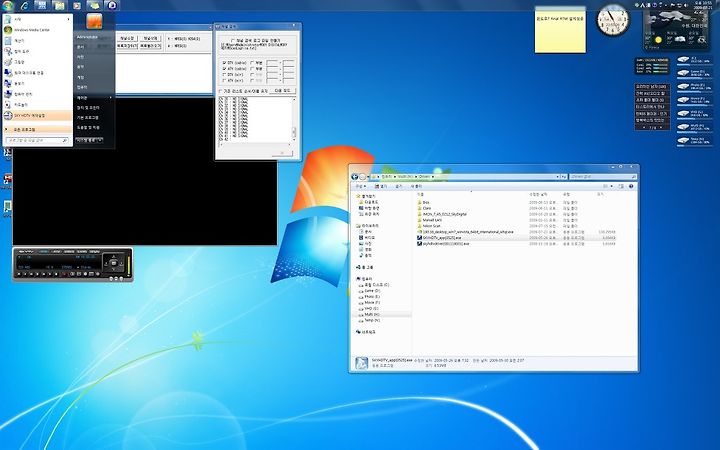Click the Start menu search box
The image size is (720, 450).
coord(38,140)
